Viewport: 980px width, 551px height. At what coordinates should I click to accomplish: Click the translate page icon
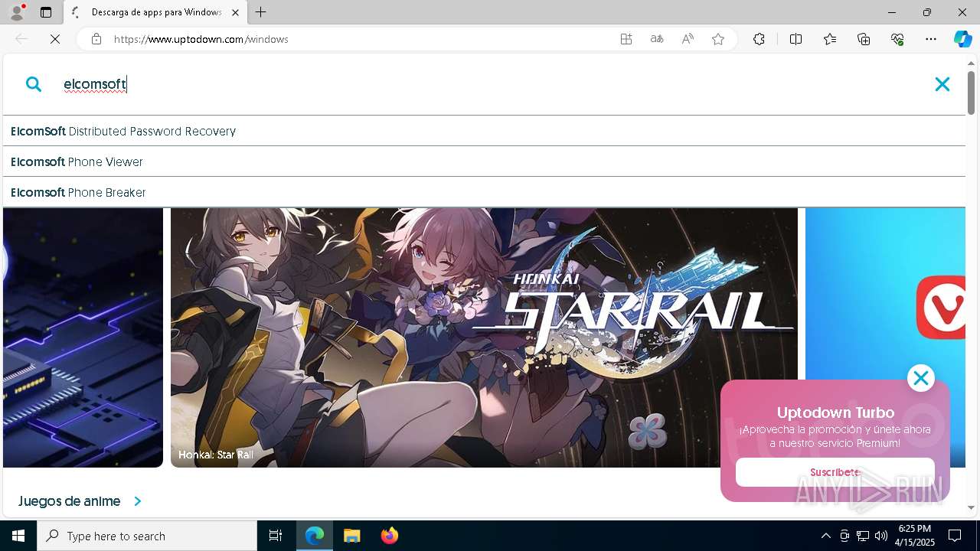tap(657, 39)
